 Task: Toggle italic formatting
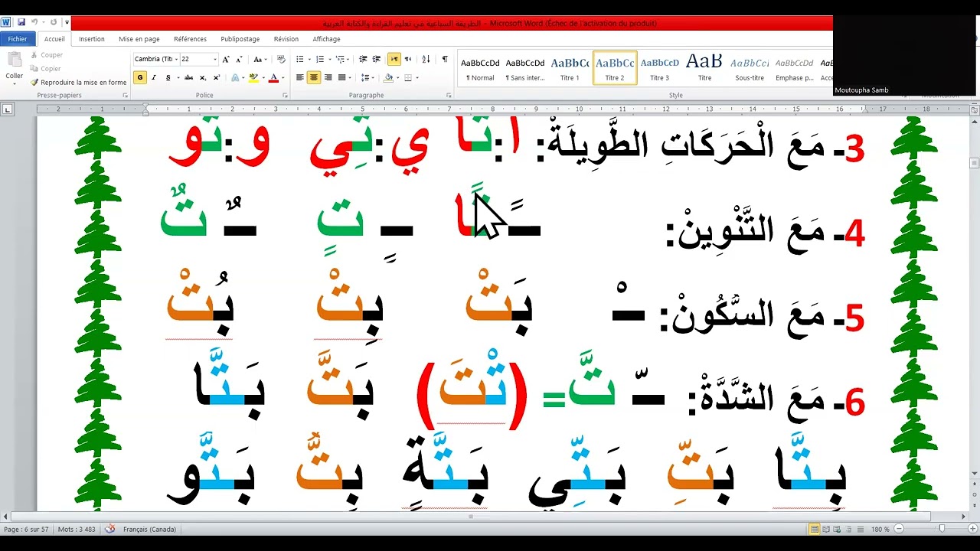click(x=154, y=77)
